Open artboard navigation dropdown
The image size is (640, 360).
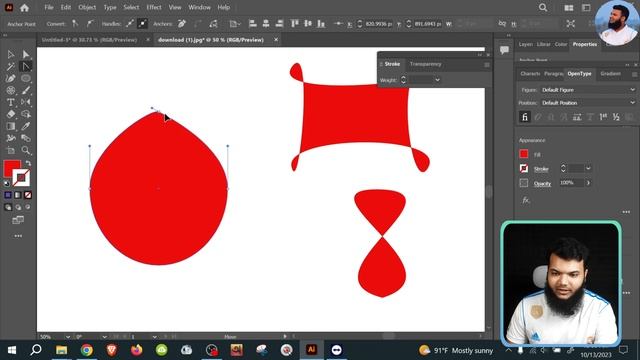[x=154, y=337]
